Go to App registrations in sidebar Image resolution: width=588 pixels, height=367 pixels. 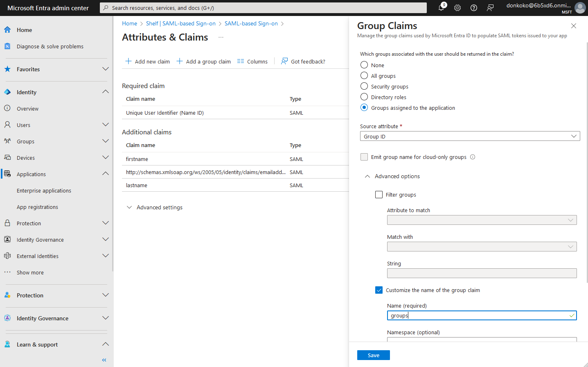[x=37, y=207]
